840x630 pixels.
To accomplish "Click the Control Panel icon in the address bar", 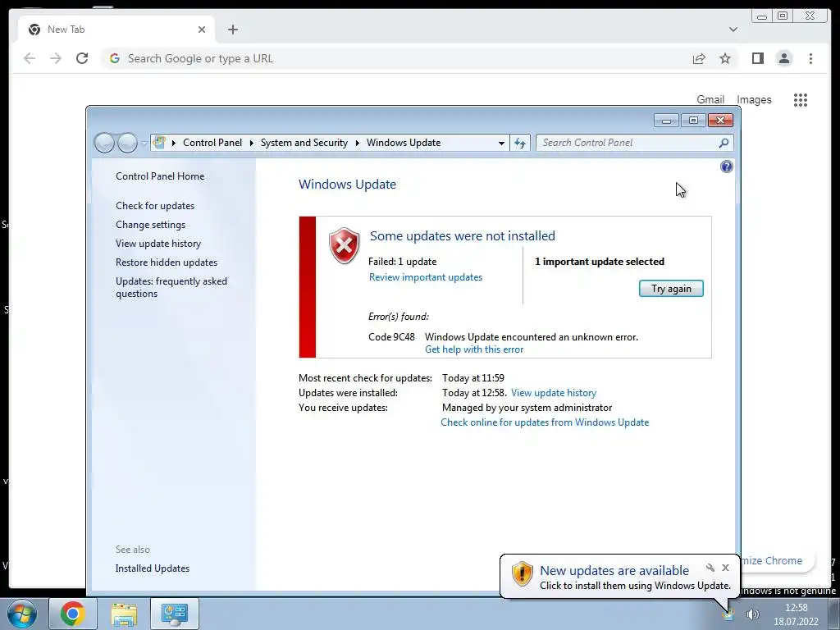I will tap(159, 143).
